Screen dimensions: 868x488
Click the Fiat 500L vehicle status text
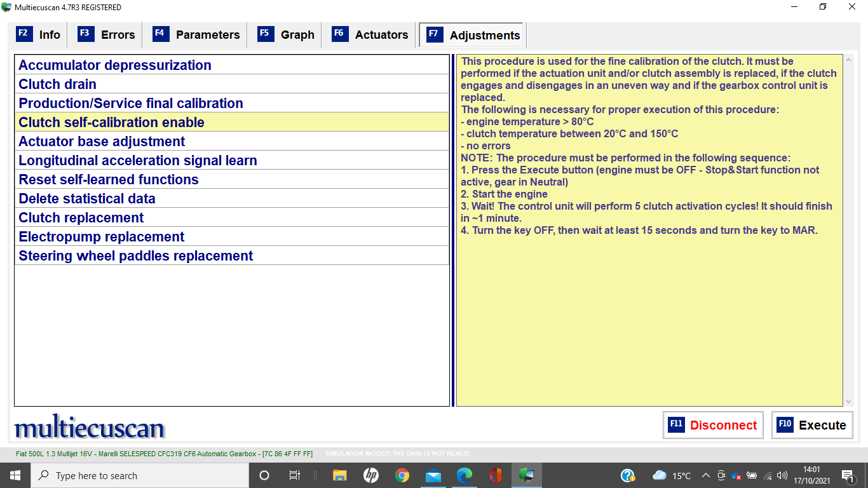tap(165, 454)
